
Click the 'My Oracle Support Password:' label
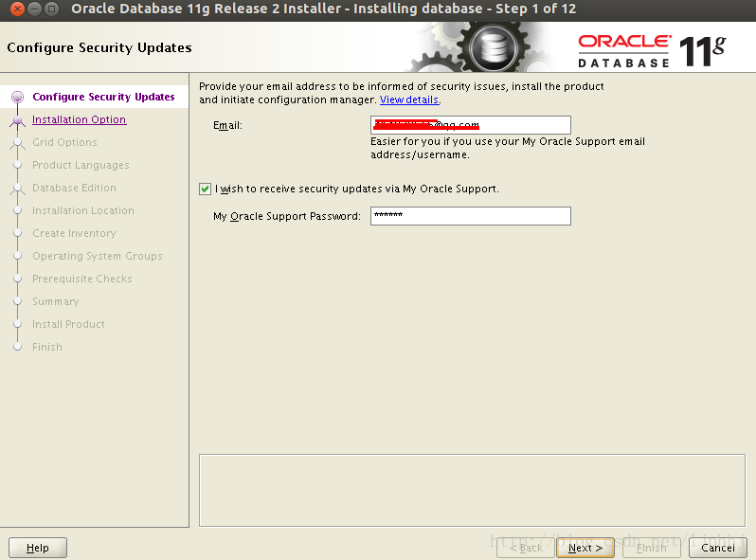pos(287,216)
